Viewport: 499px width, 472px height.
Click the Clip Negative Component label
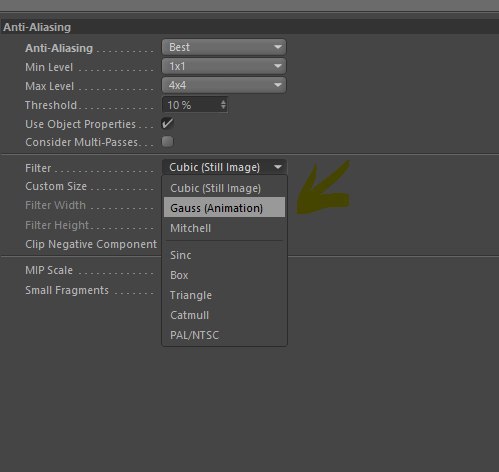pyautogui.click(x=91, y=244)
